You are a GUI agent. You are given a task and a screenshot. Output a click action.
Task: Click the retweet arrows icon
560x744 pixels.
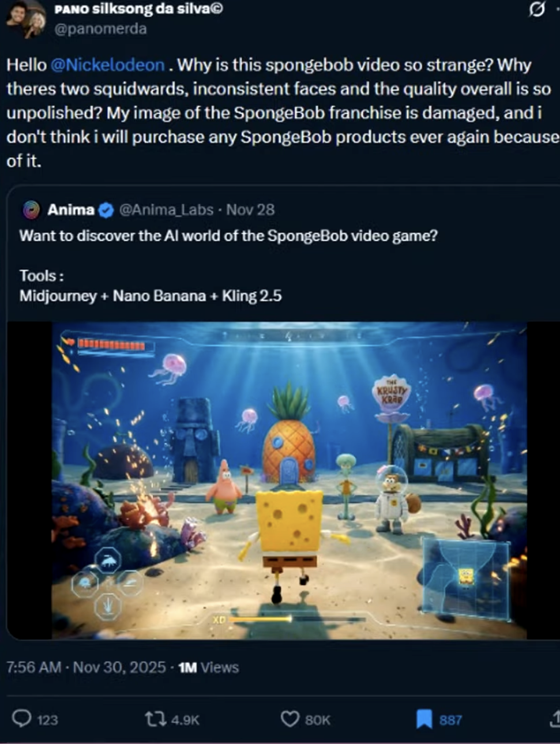click(x=155, y=719)
